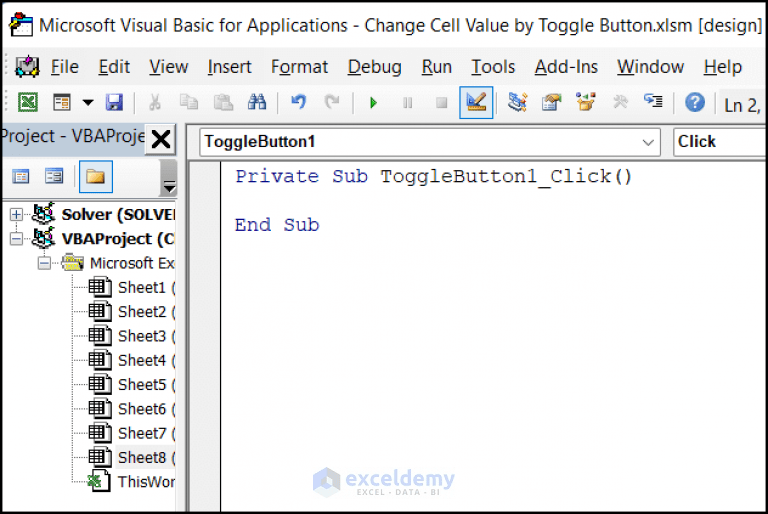The width and height of the screenshot is (768, 514).
Task: Click the Undo arrow icon
Action: point(298,102)
